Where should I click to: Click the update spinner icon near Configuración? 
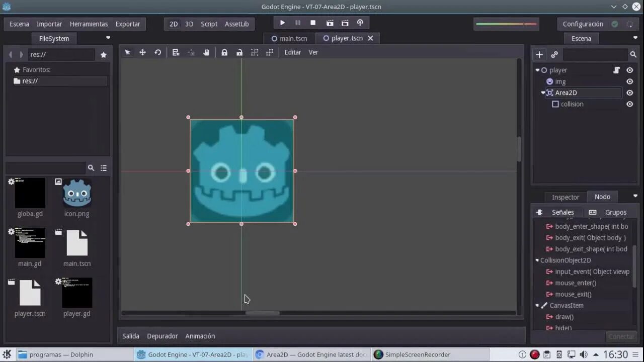(629, 24)
